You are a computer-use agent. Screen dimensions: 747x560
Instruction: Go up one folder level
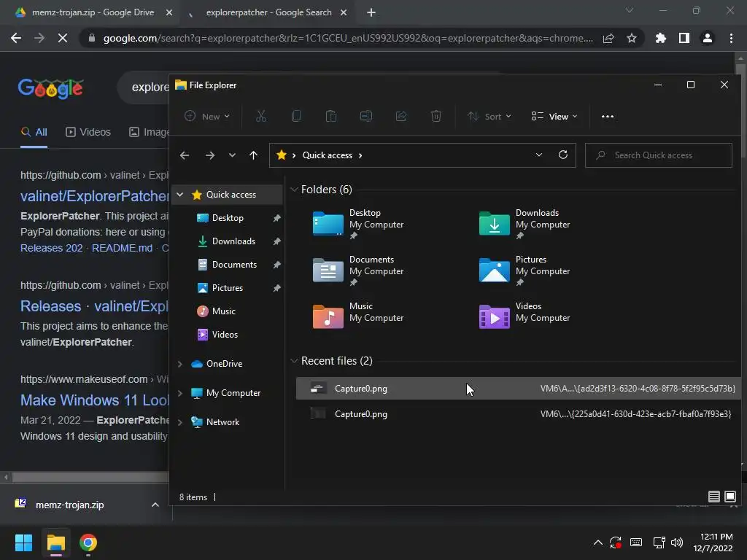click(x=253, y=155)
